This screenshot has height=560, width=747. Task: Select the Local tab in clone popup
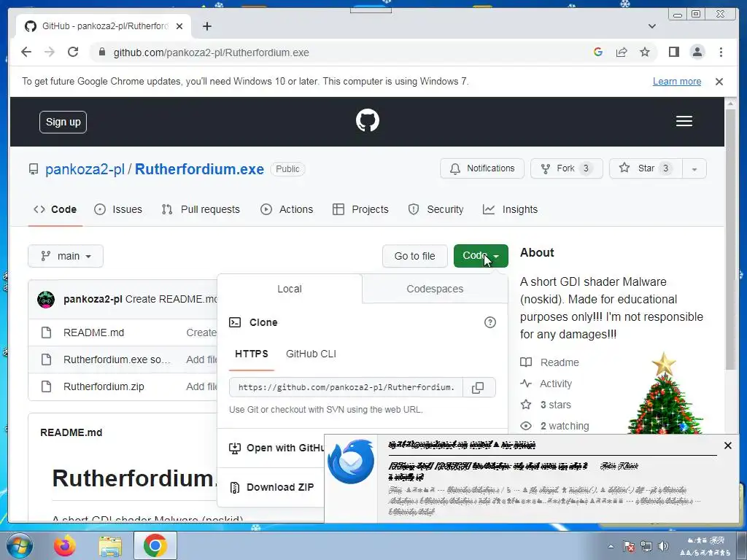tap(289, 289)
